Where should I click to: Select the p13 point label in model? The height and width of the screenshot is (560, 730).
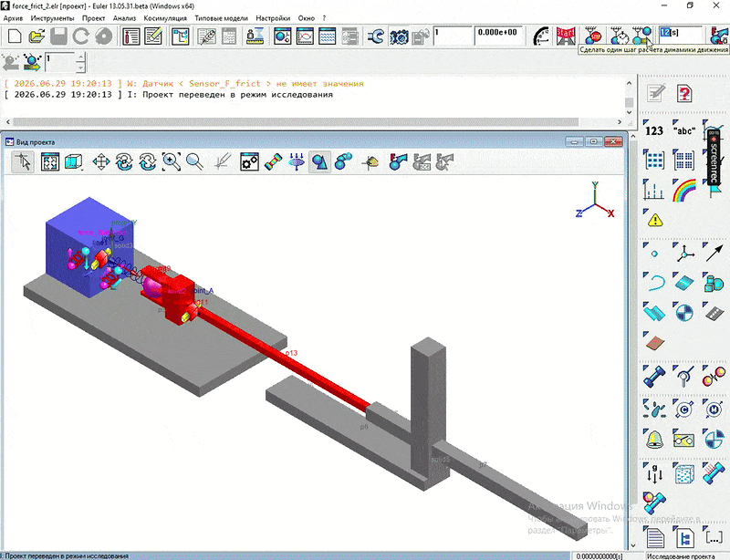pos(291,353)
